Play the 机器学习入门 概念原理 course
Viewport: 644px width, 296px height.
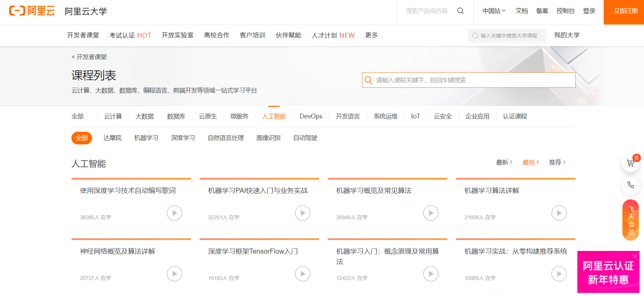(x=431, y=274)
